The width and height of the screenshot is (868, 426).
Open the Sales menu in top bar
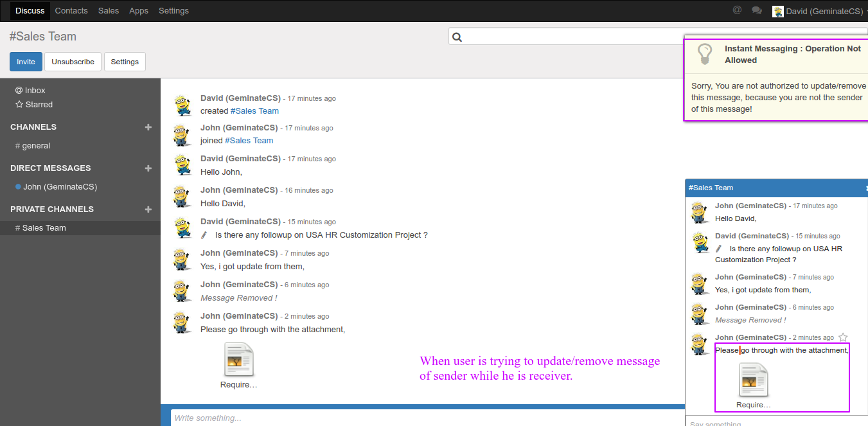pos(109,10)
